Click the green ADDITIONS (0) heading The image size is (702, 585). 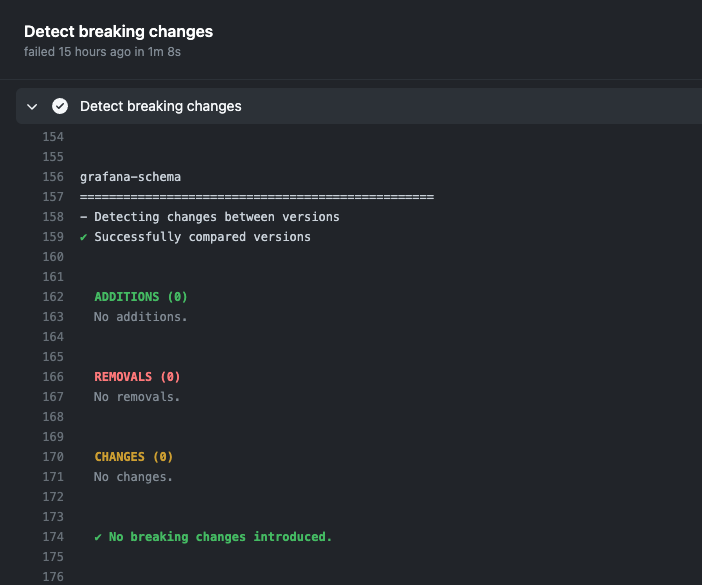141,297
